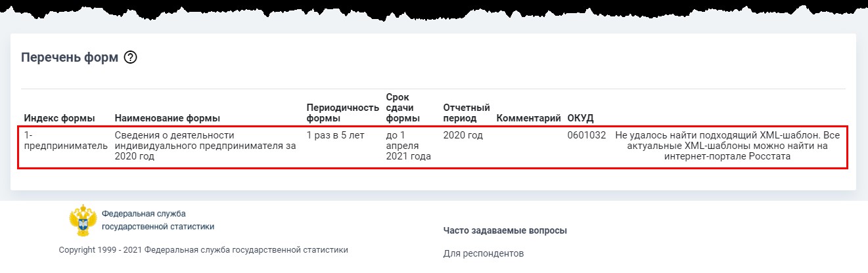Click the '2020 год' reporting period cell

point(463,135)
